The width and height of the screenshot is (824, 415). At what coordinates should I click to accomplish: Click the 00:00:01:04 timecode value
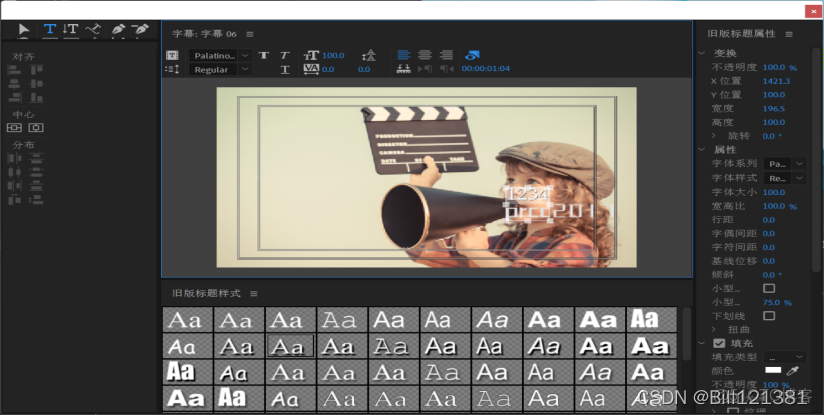(485, 69)
